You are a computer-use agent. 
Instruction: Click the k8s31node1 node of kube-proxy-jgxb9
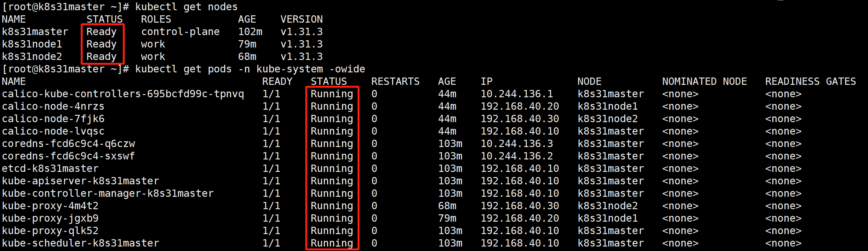point(608,218)
